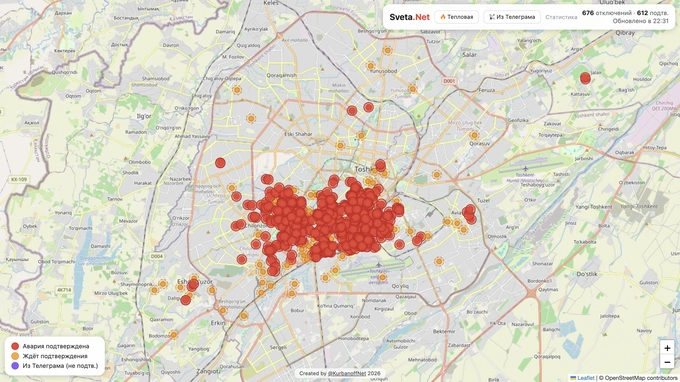Image resolution: width=680 pixels, height=382 pixels.
Task: Open the orange marker beside Yunusobod tumani label
Action: coord(412,89)
